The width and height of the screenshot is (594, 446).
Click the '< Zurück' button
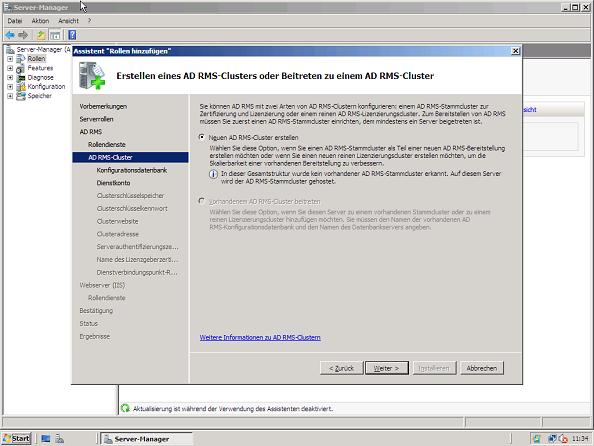coord(341,368)
